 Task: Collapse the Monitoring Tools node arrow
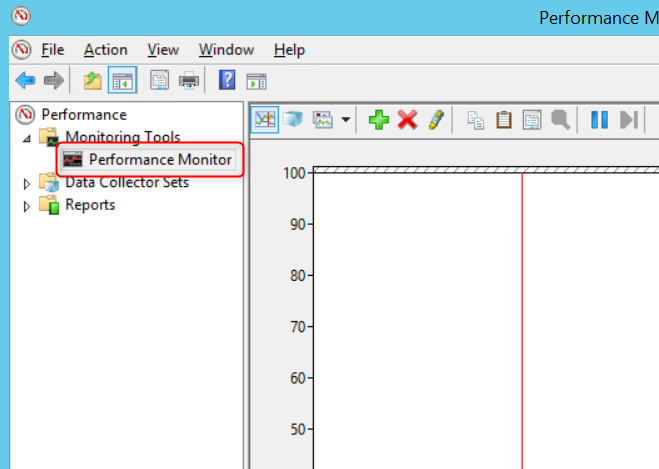point(26,138)
